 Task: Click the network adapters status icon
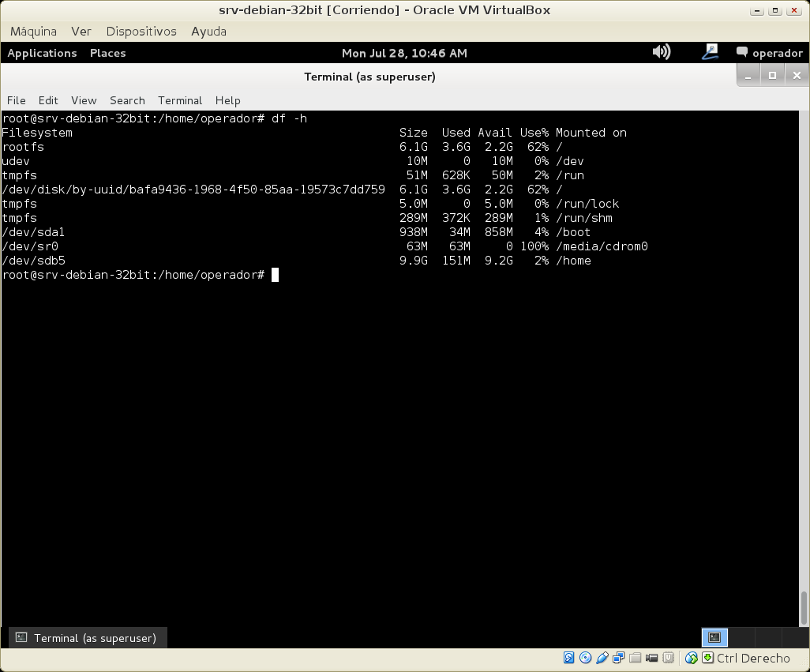619,658
